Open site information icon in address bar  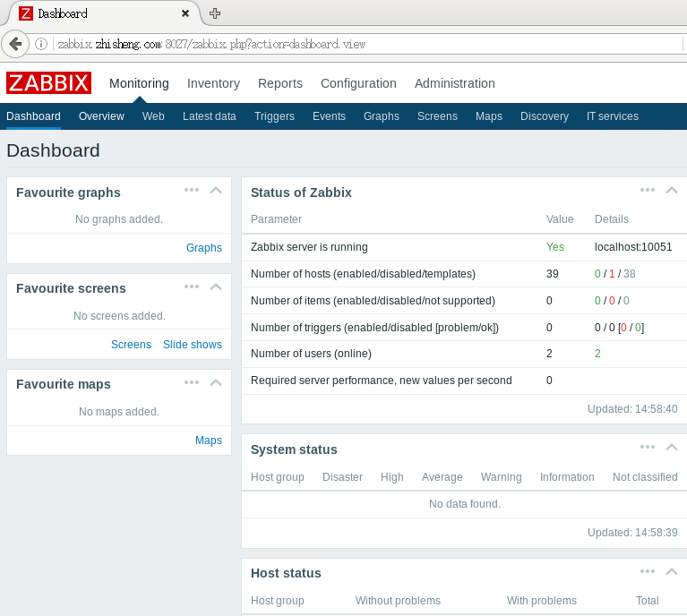[41, 44]
